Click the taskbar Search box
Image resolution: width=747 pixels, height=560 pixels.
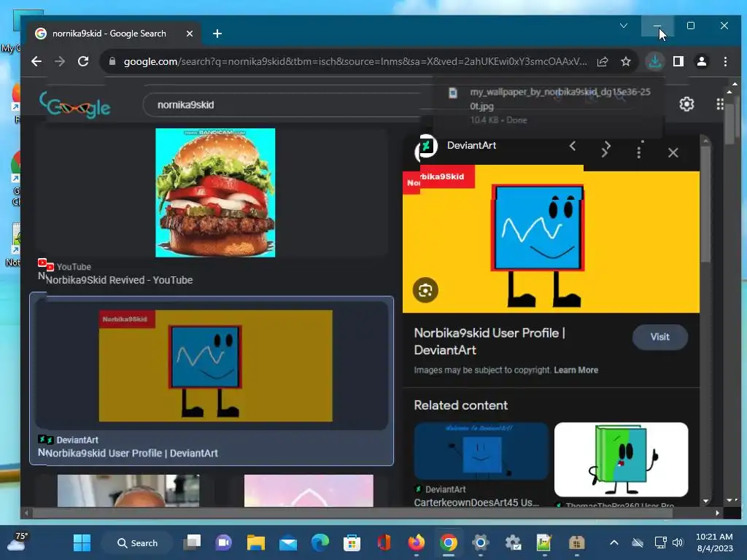[x=137, y=542]
